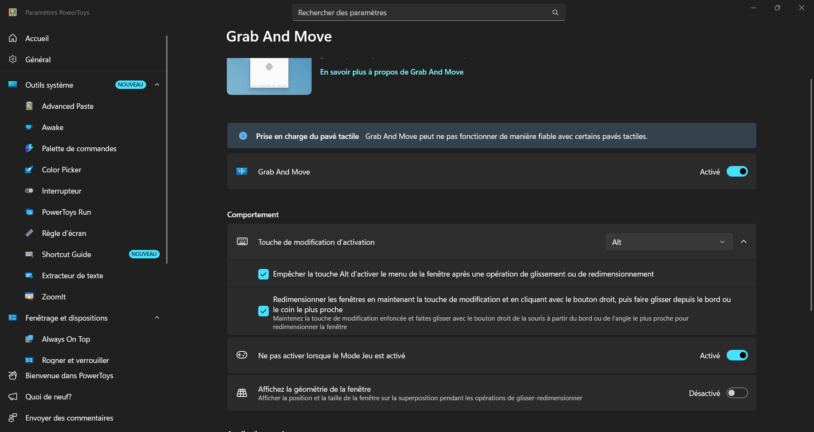The width and height of the screenshot is (814, 432).
Task: Select the Color Picker entry text
Action: [x=61, y=170]
